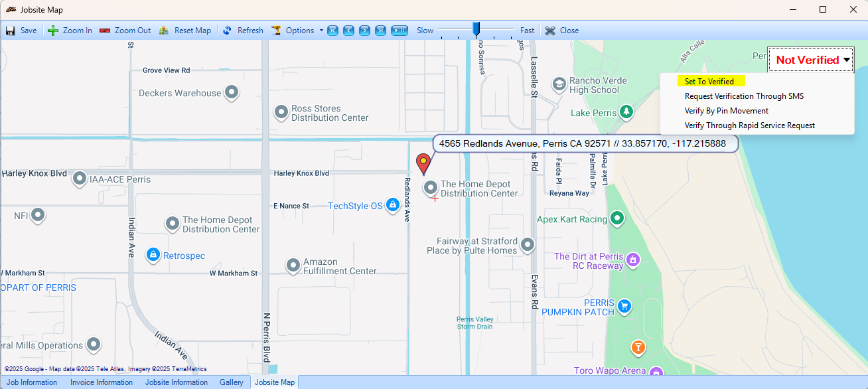Click the Refresh arrows icon

227,31
